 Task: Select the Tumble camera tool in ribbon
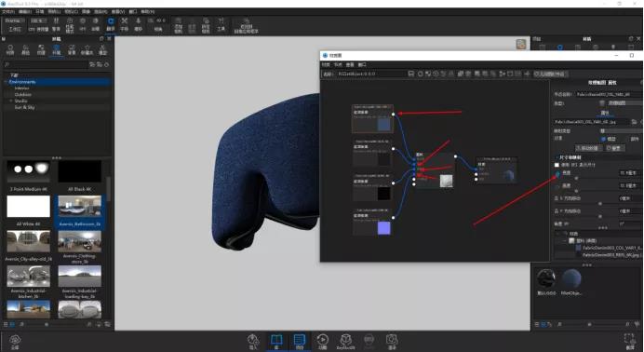point(111,24)
